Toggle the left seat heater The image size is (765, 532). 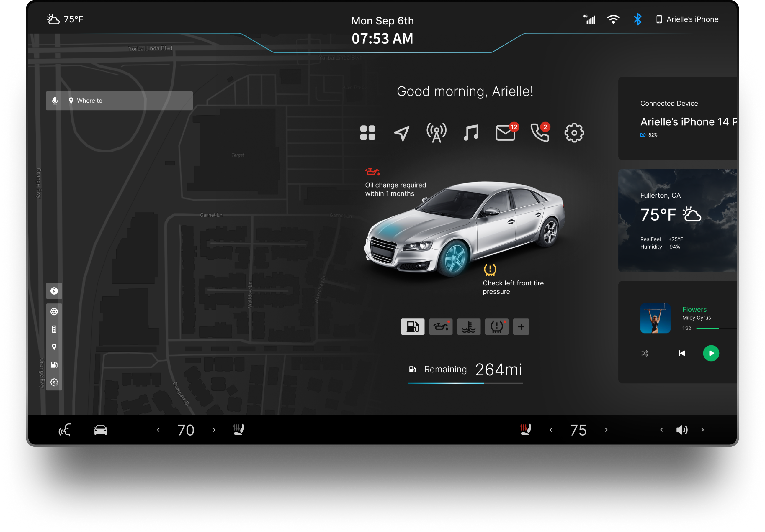coord(238,429)
